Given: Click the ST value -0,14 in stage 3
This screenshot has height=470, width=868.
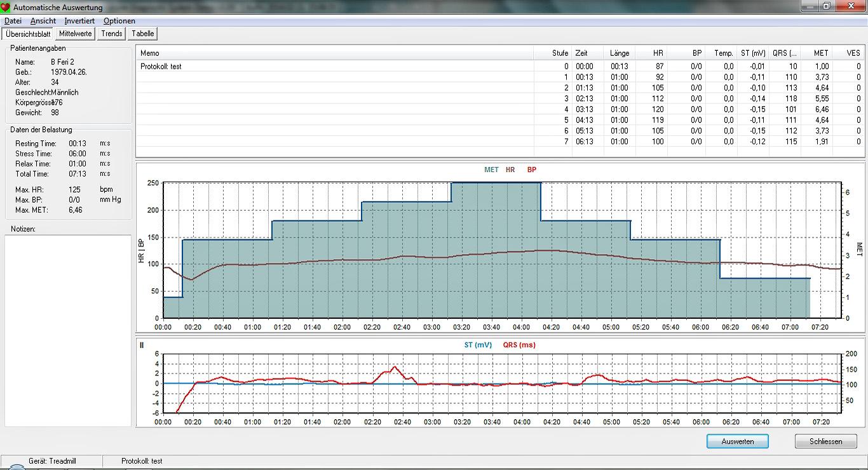Looking at the screenshot, I should coord(756,98).
